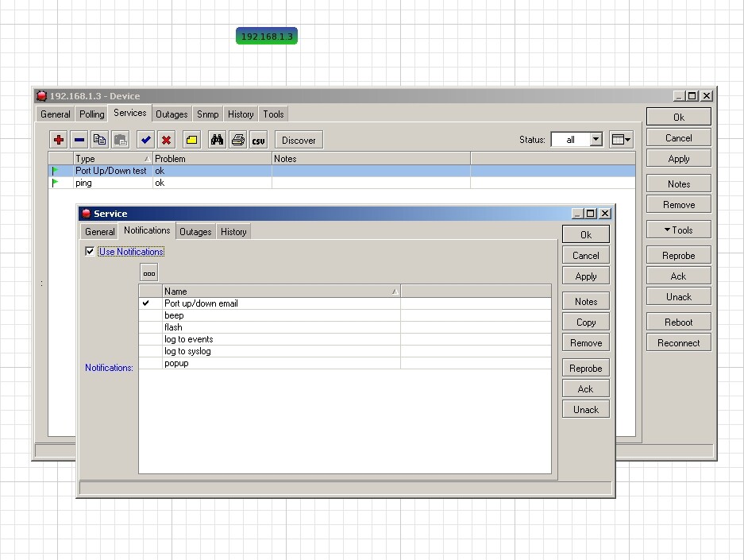The width and height of the screenshot is (744, 560).
Task: Open the Status dropdown arrow
Action: tap(596, 140)
